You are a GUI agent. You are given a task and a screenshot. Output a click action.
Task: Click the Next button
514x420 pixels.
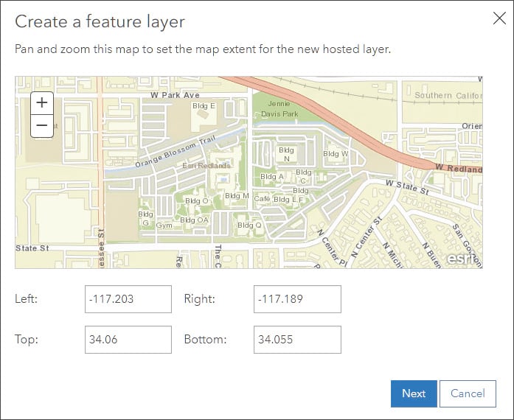(413, 393)
